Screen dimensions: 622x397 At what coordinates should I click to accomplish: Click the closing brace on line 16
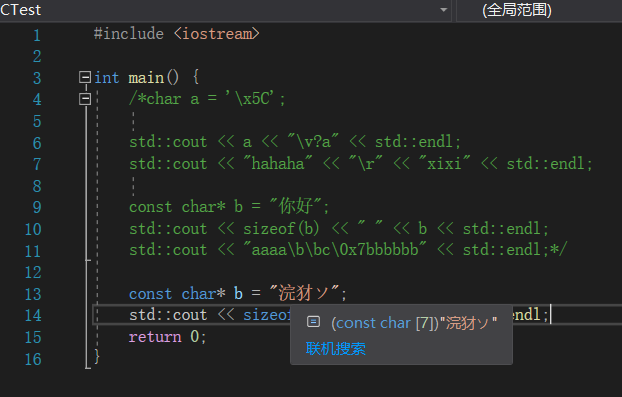click(97, 357)
